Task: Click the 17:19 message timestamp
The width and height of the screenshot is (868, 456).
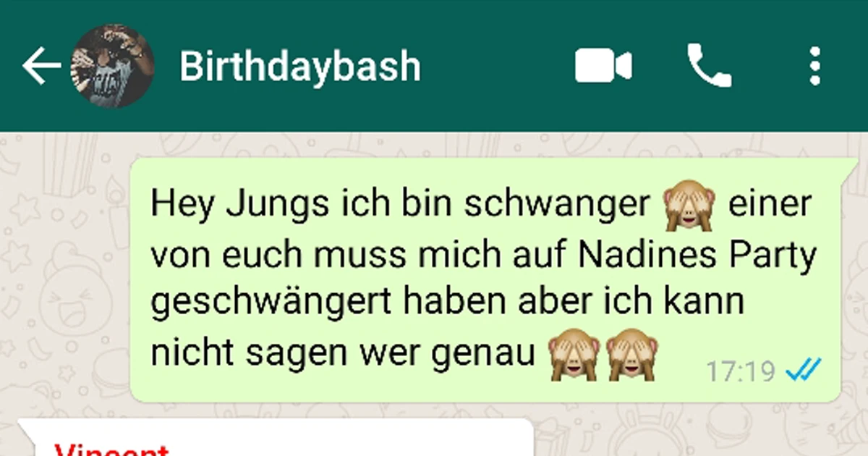Action: [x=741, y=372]
